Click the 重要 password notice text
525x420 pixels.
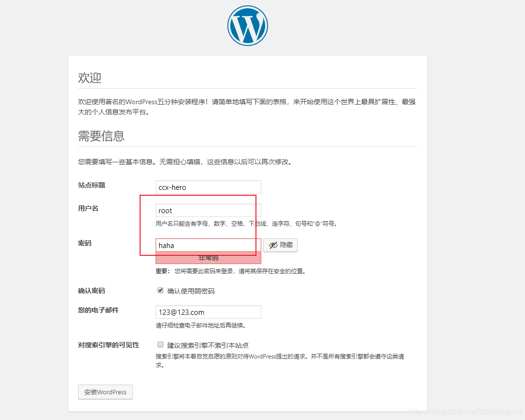pos(231,271)
